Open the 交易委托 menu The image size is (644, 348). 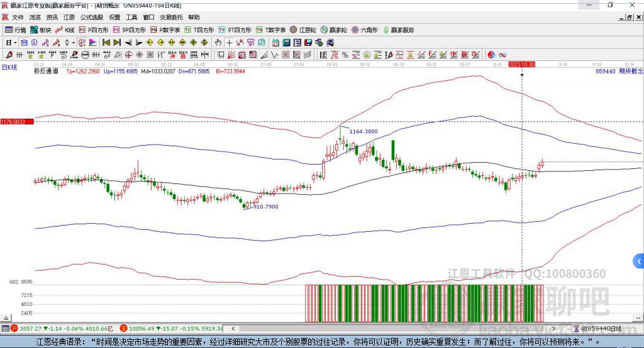pos(171,17)
